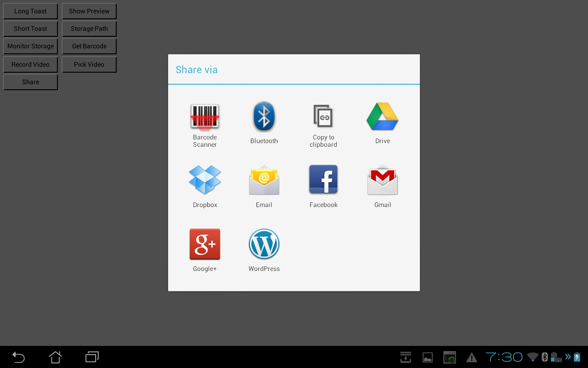Click Monitor Storage button
The image size is (588, 368).
coord(30,46)
